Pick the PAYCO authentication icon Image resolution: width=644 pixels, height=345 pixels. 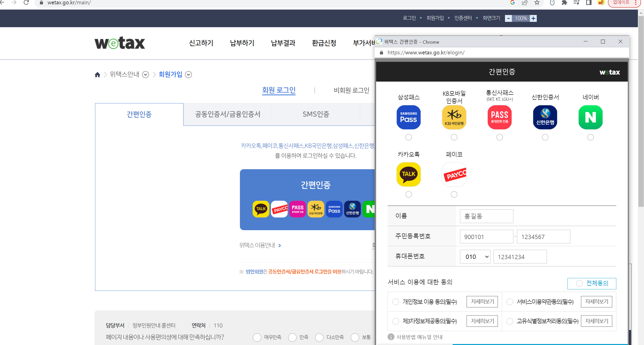454,174
